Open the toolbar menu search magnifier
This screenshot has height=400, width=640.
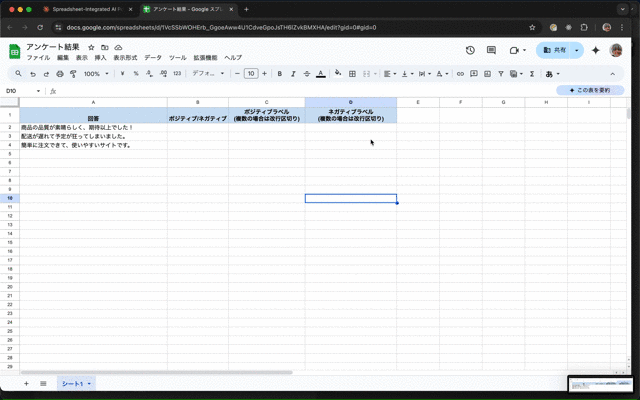[x=18, y=73]
